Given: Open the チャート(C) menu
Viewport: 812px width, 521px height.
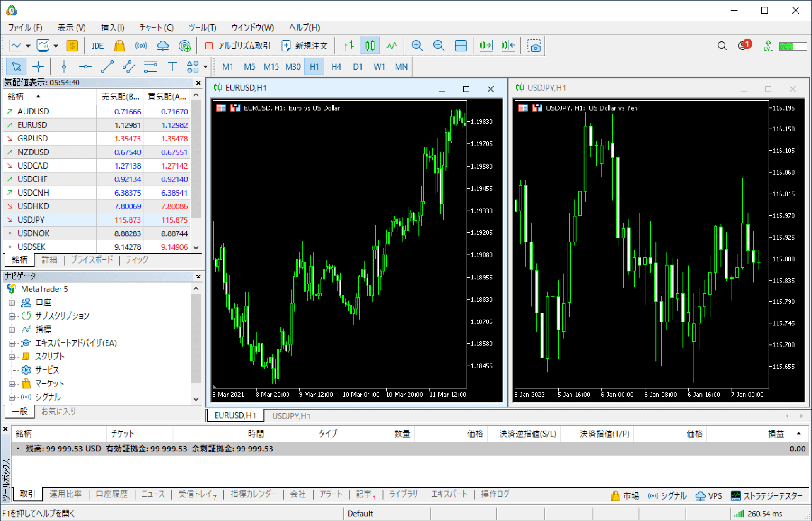Looking at the screenshot, I should click(x=156, y=27).
